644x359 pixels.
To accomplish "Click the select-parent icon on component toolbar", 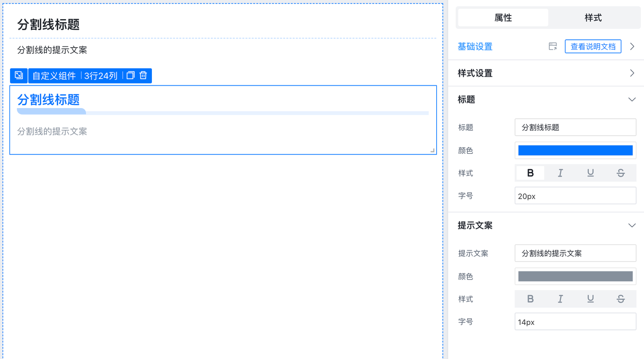I will coord(19,75).
